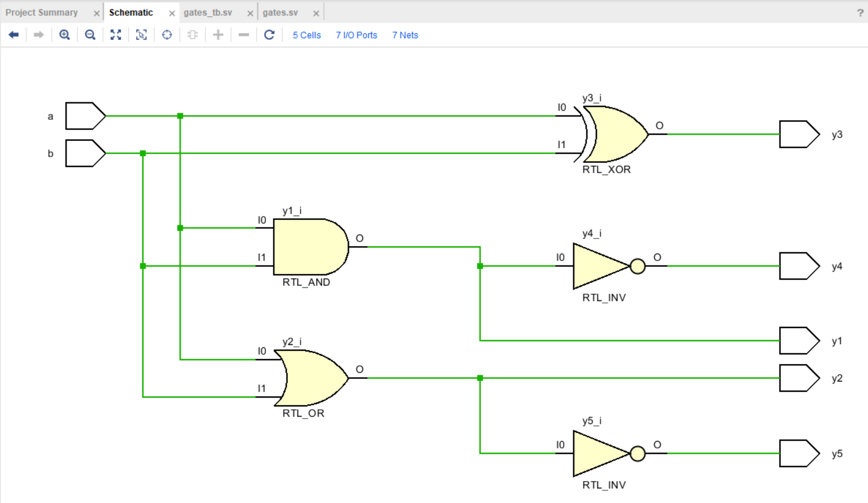Screen dimensions: 868x503
Task: Open the 5 Cells link
Action: coord(307,35)
